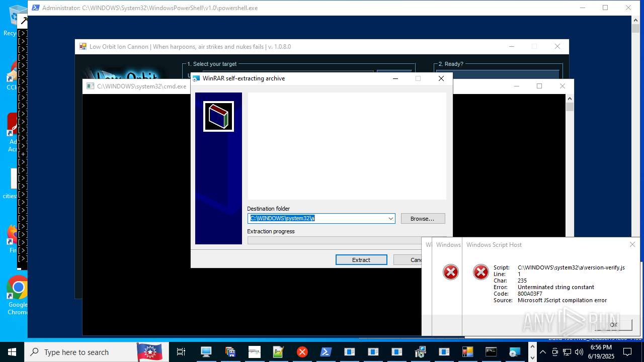Screen dimensions: 644x362
Task: Click the flag news icon in search box
Action: pyautogui.click(x=149, y=352)
